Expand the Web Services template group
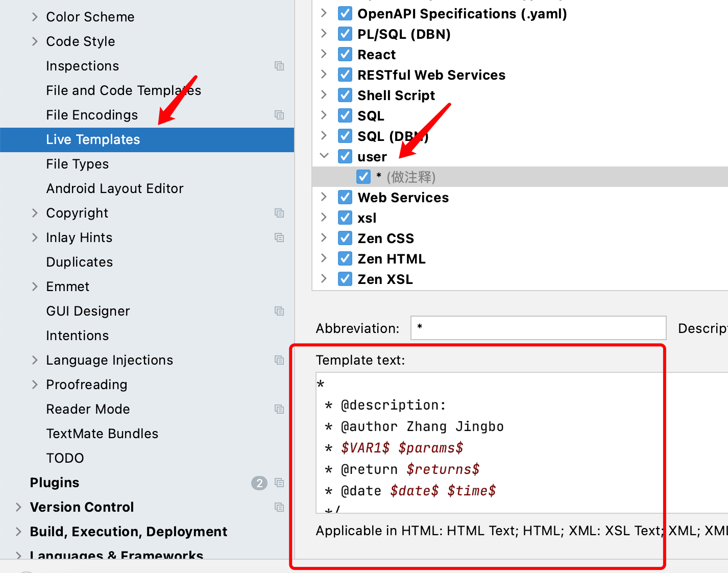The width and height of the screenshot is (728, 573). [x=324, y=197]
